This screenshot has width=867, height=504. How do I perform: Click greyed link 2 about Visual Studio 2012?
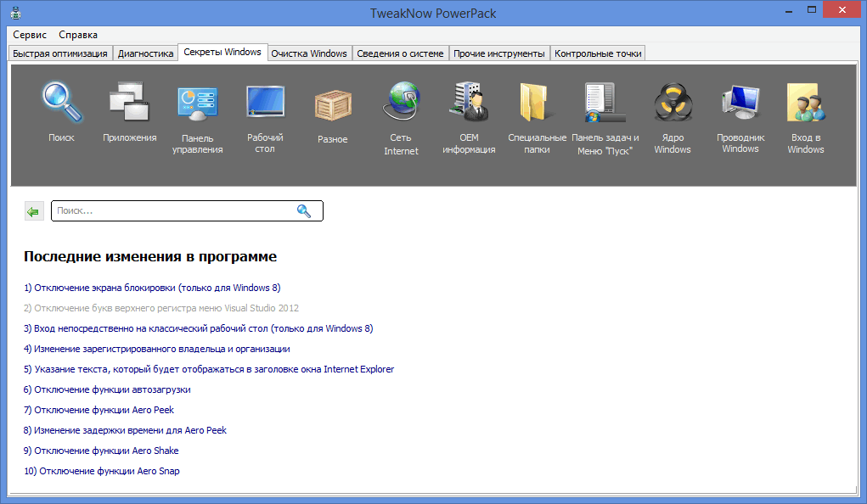[x=160, y=308]
